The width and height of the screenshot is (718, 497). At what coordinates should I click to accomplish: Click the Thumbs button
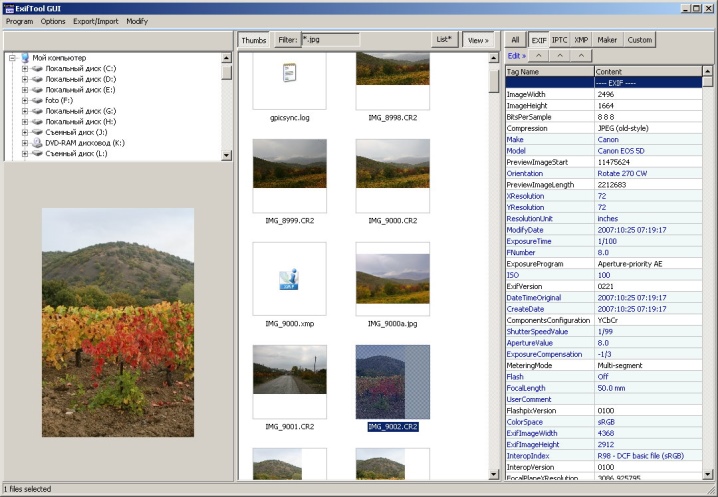254,40
